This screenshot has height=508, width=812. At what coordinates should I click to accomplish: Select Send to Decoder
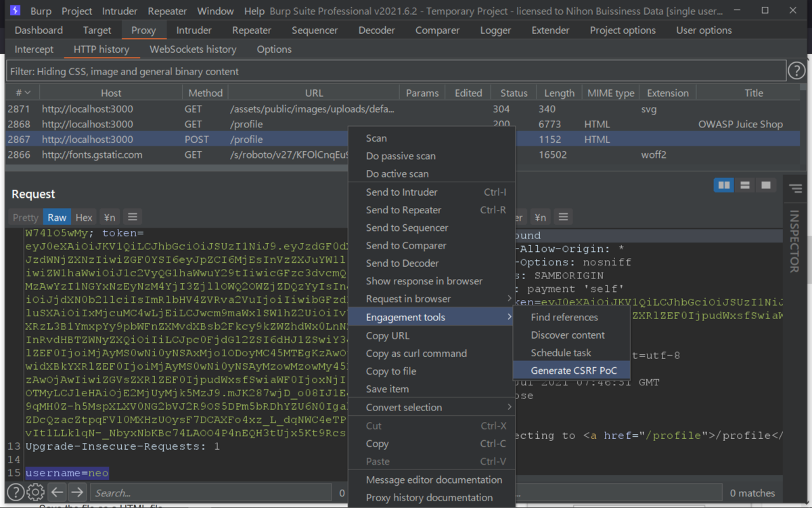(x=431, y=263)
